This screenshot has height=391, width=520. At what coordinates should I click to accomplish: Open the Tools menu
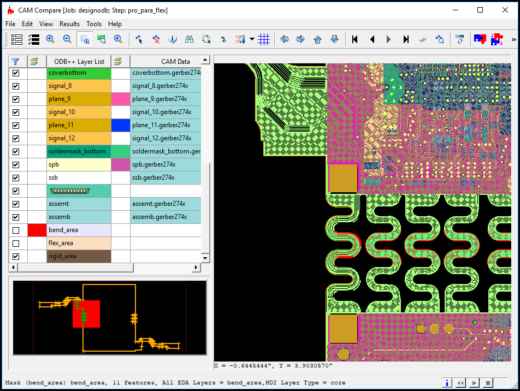[94, 24]
